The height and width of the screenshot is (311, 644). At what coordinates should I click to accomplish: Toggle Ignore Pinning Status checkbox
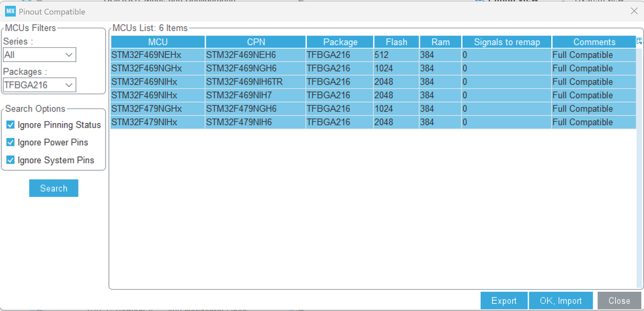tap(11, 125)
